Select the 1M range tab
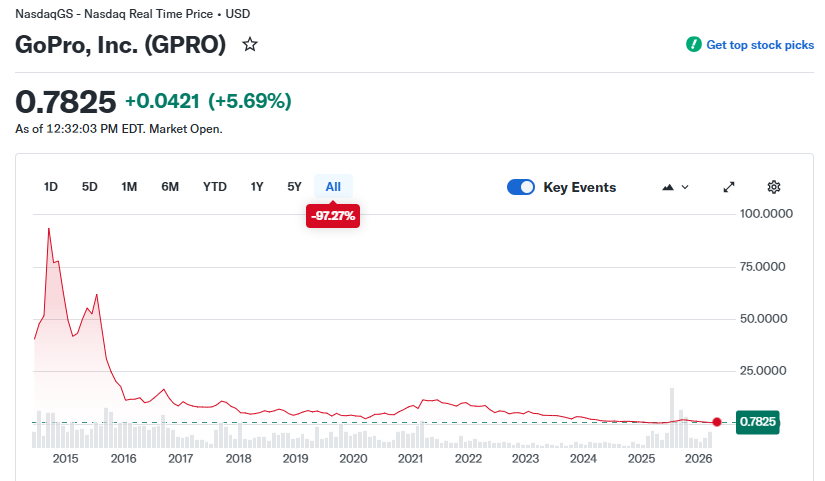This screenshot has height=481, width=825. (129, 187)
